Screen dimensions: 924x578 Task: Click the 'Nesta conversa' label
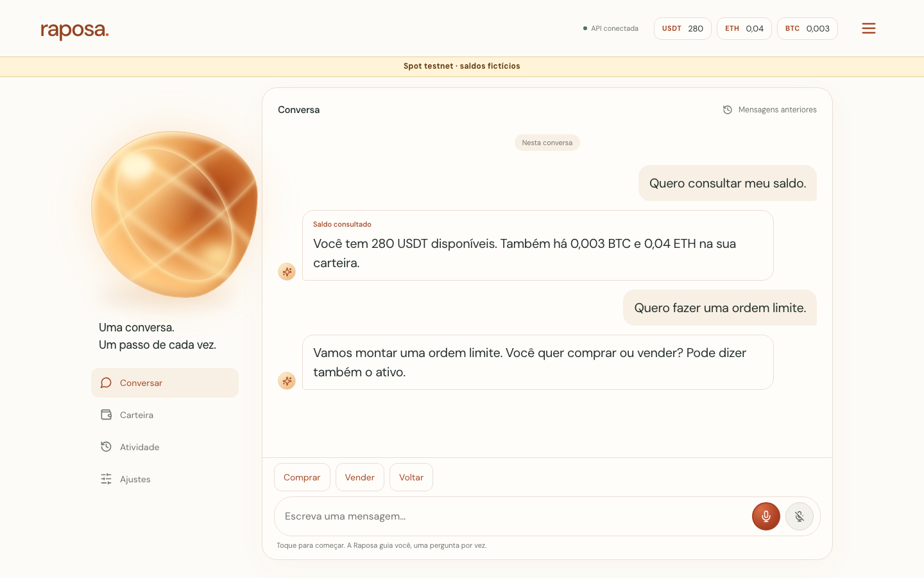pos(547,143)
